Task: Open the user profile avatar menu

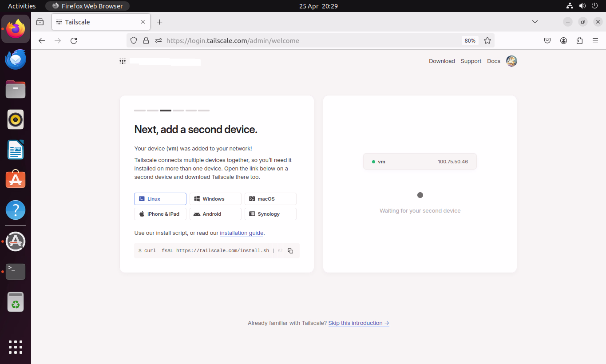Action: (511, 61)
